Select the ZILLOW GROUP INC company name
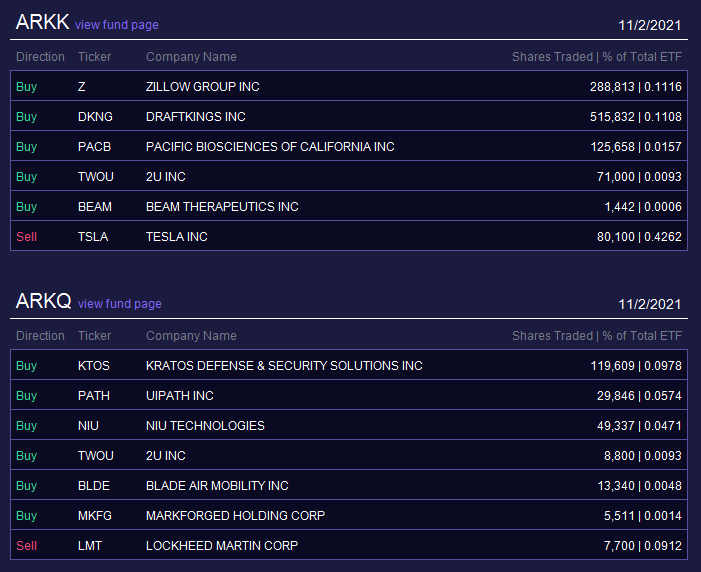 click(x=203, y=87)
